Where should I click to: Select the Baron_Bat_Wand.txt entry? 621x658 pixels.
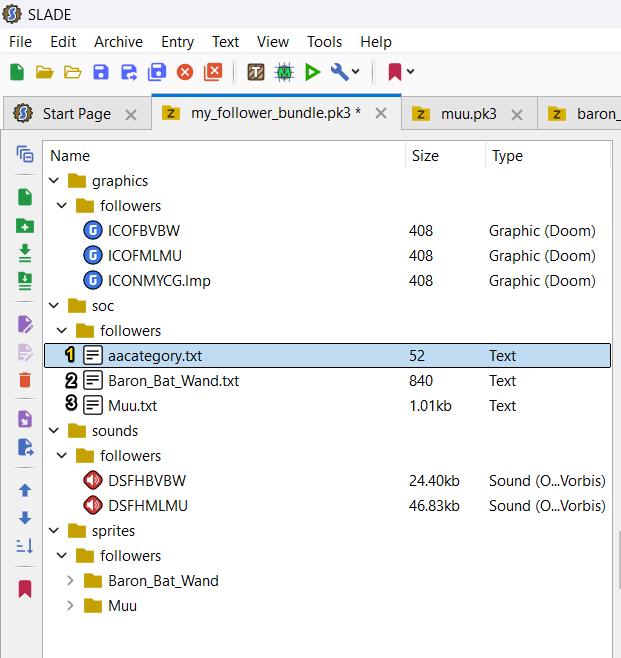click(327, 381)
